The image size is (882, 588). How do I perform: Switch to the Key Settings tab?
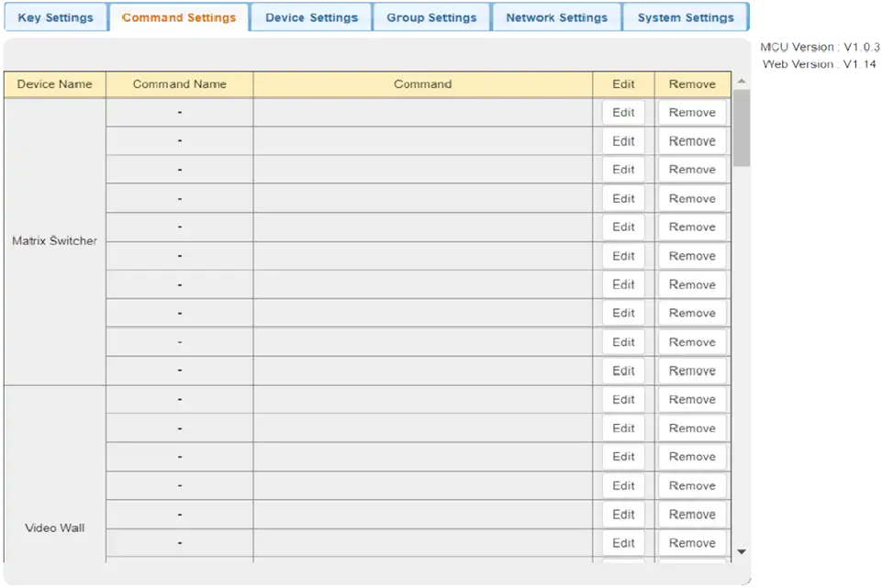(56, 17)
